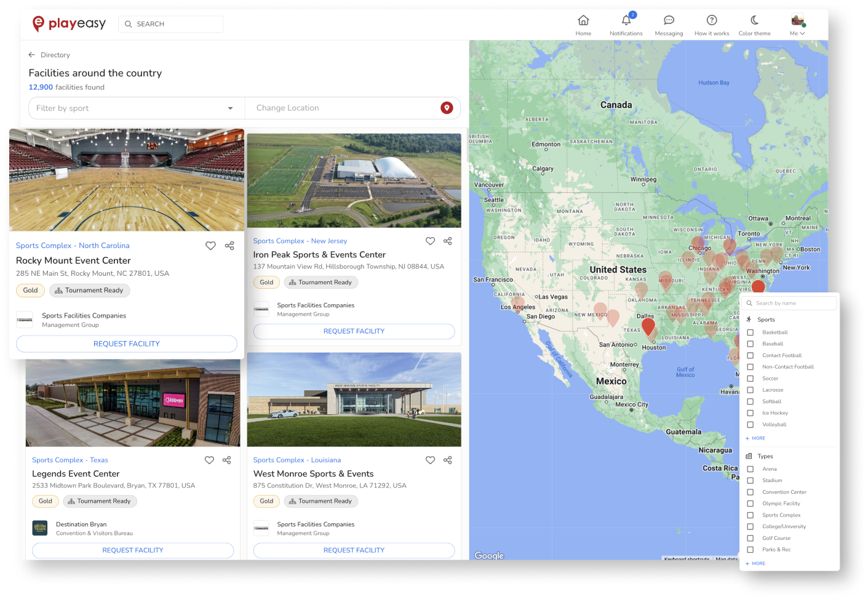The height and width of the screenshot is (599, 868).
Task: Open West Monroe Sports facility photo
Action: click(354, 400)
